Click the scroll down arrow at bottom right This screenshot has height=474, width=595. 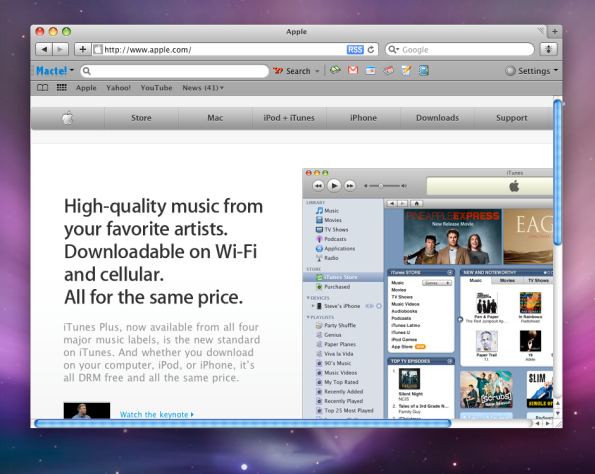[557, 413]
